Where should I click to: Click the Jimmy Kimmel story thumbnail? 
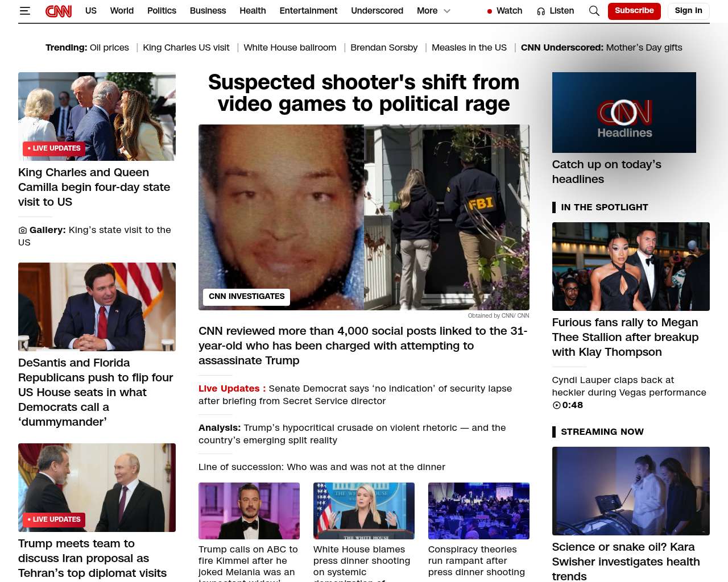pos(249,510)
